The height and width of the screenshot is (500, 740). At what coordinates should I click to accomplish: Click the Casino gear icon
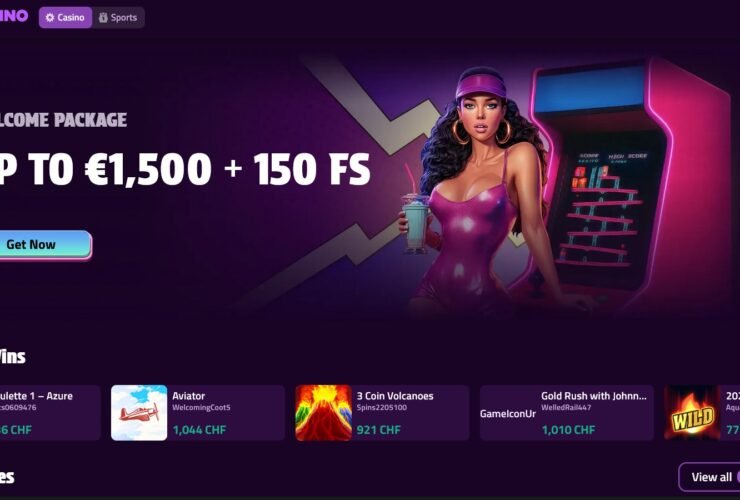coord(50,17)
